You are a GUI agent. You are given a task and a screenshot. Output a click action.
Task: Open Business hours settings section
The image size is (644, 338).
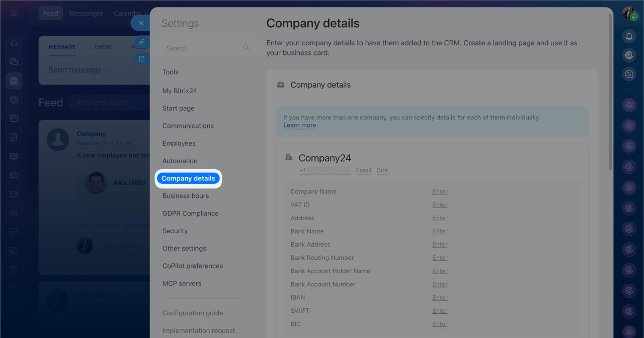pyautogui.click(x=185, y=196)
